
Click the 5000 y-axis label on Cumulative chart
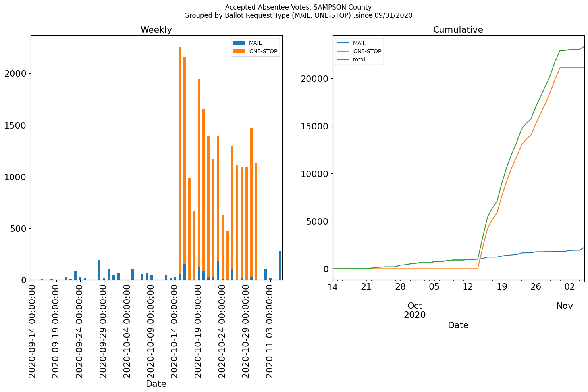click(x=317, y=221)
